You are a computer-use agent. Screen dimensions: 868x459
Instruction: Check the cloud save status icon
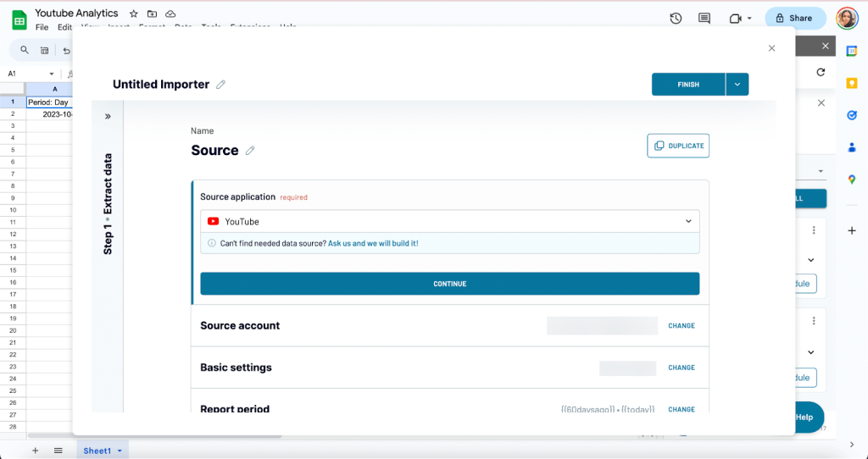(170, 14)
